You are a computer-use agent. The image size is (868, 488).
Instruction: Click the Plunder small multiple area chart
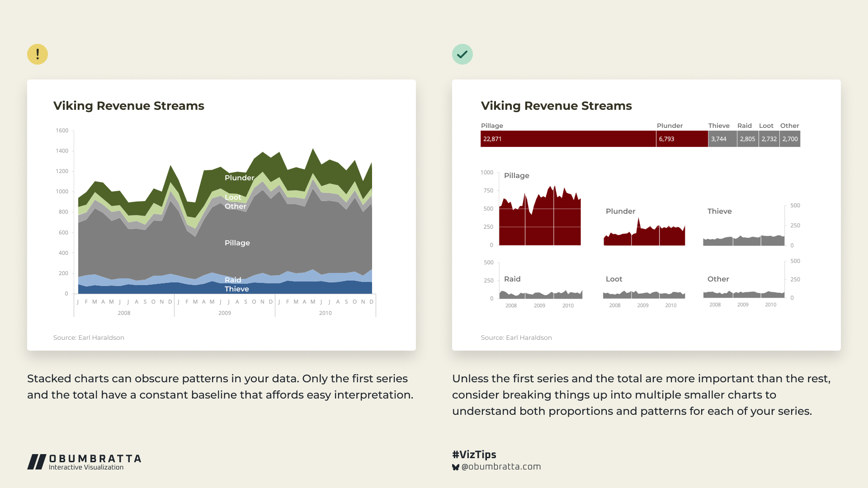click(x=644, y=236)
